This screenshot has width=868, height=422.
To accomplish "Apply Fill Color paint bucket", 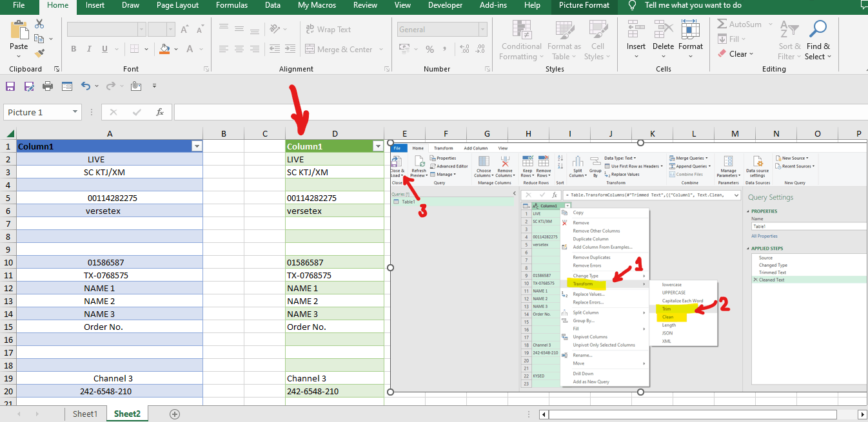I will tap(164, 49).
